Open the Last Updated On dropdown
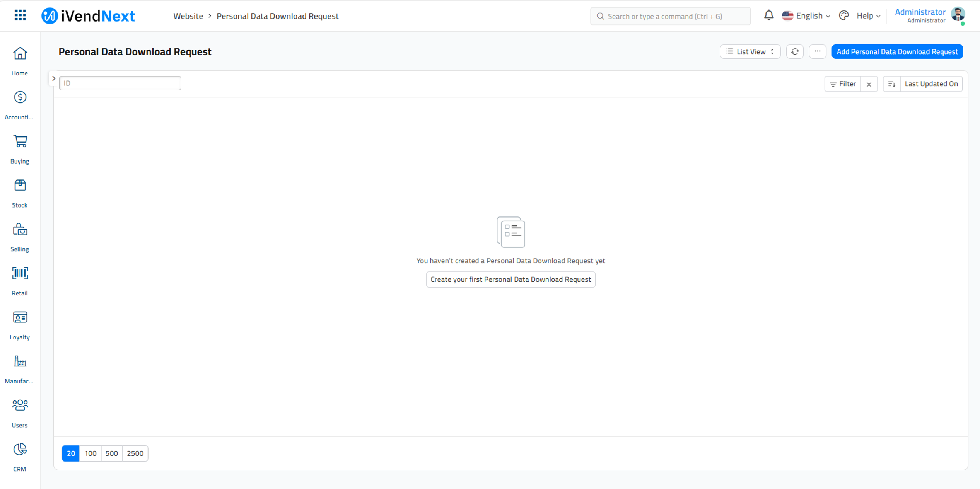The height and width of the screenshot is (489, 980). tap(930, 83)
